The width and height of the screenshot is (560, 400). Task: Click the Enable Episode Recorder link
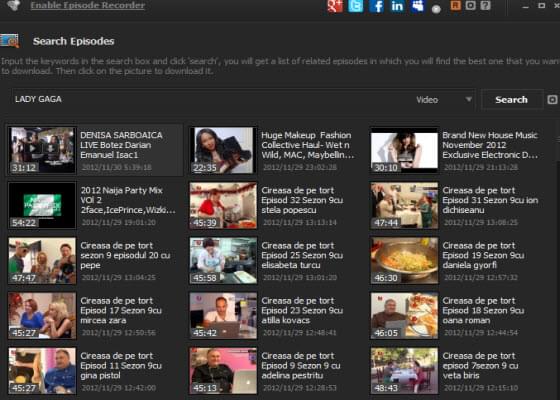point(88,5)
